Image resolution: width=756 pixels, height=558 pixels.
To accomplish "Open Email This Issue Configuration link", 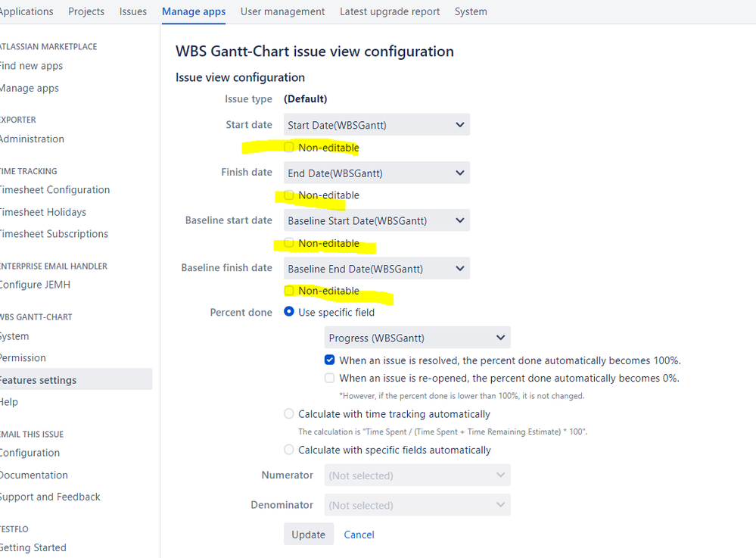I will click(30, 452).
